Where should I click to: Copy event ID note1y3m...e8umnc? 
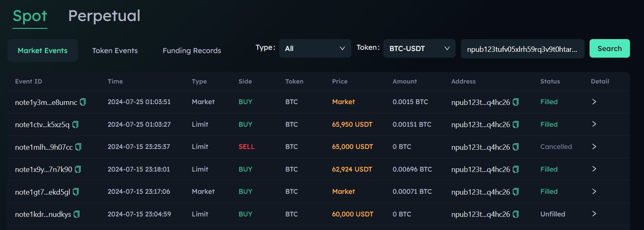[x=83, y=102]
